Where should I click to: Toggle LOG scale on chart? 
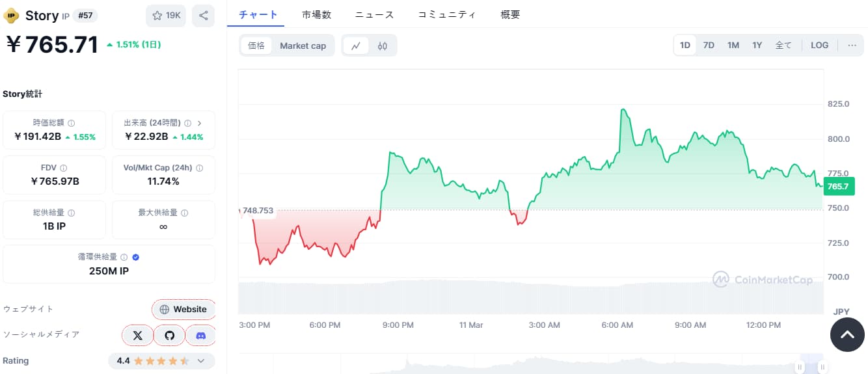tap(819, 46)
